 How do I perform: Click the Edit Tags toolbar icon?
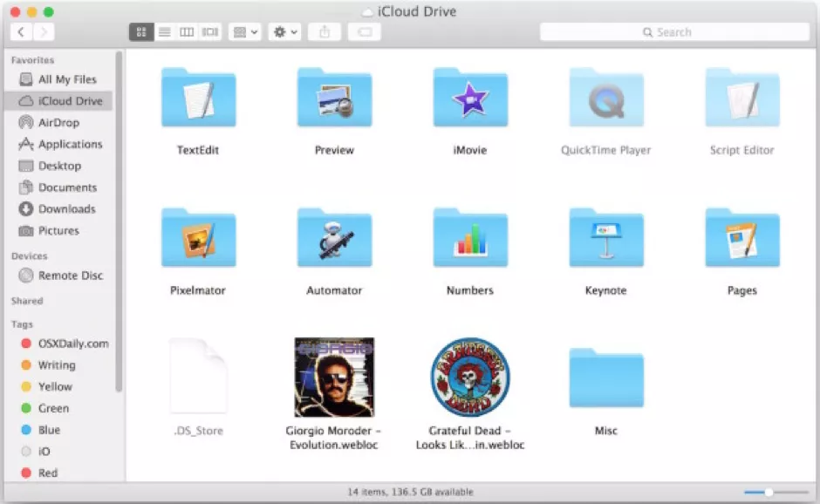pyautogui.click(x=364, y=31)
